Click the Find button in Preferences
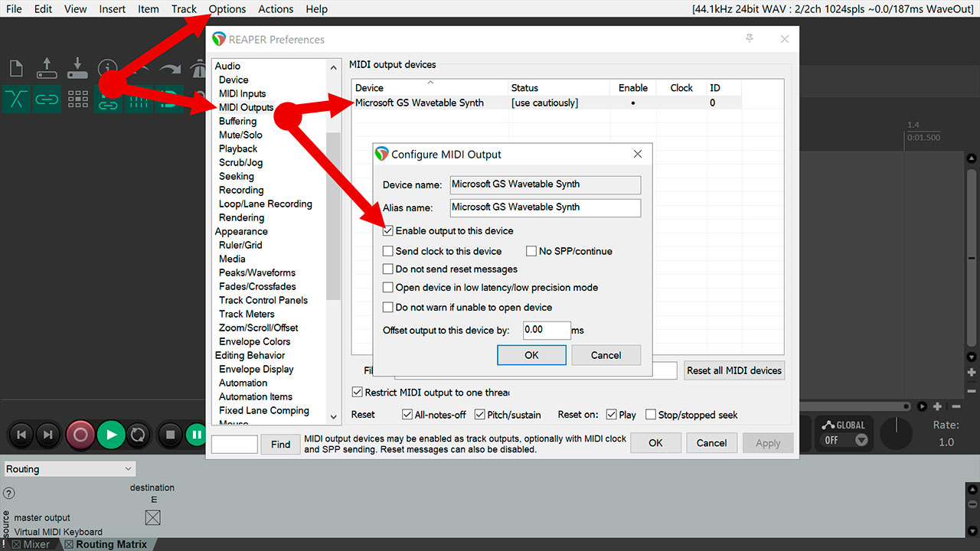 (281, 444)
